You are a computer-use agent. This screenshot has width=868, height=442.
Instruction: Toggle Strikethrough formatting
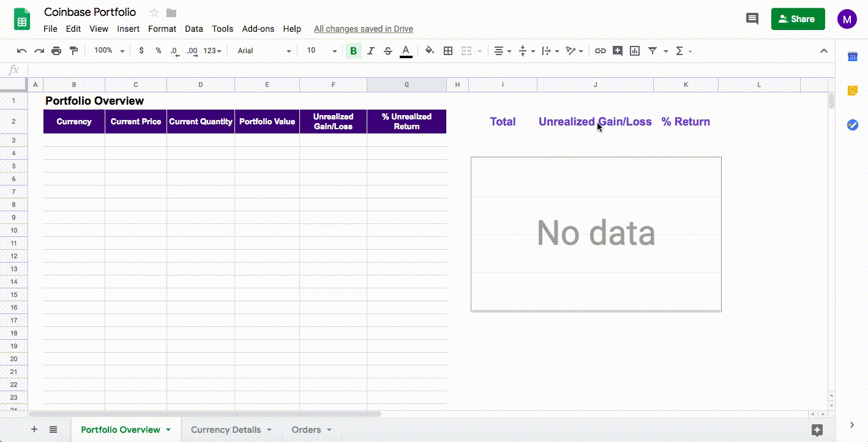388,51
